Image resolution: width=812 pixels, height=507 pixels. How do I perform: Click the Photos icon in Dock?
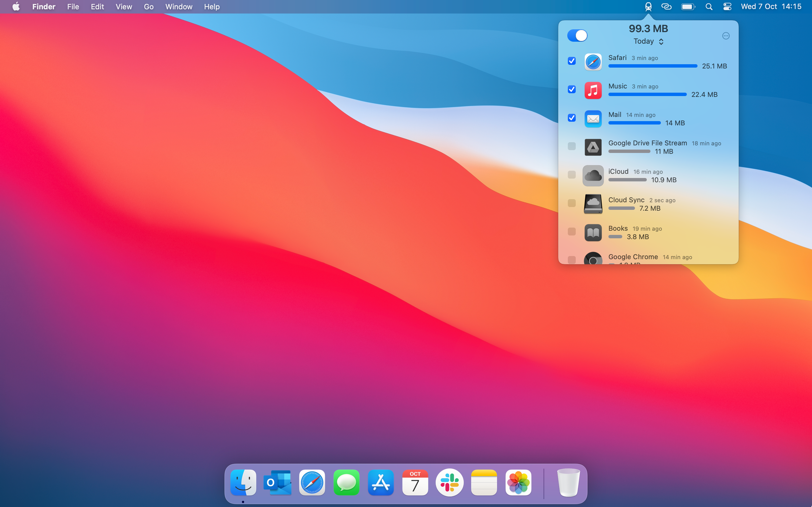517,482
